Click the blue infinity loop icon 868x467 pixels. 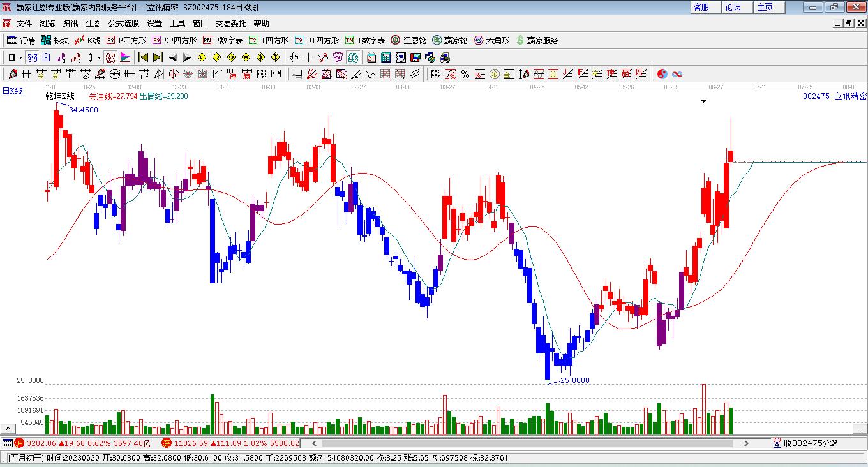677,74
